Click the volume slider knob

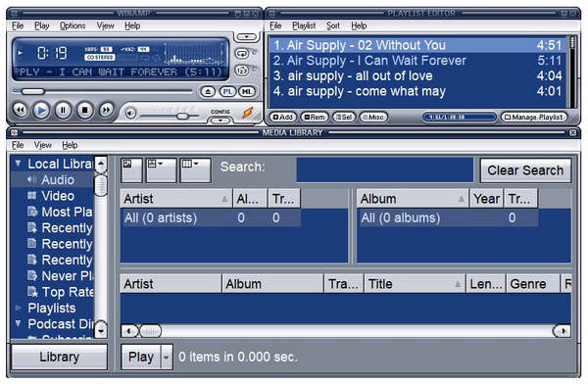tap(182, 117)
